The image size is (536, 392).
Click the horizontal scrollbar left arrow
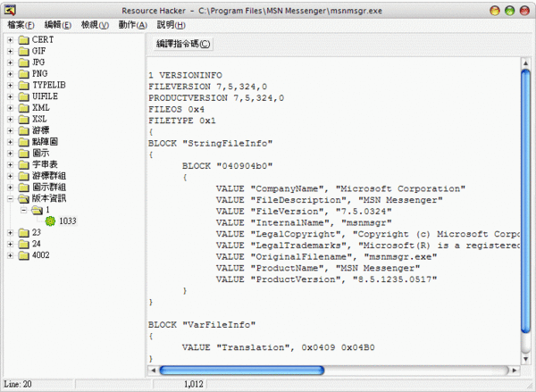point(153,371)
